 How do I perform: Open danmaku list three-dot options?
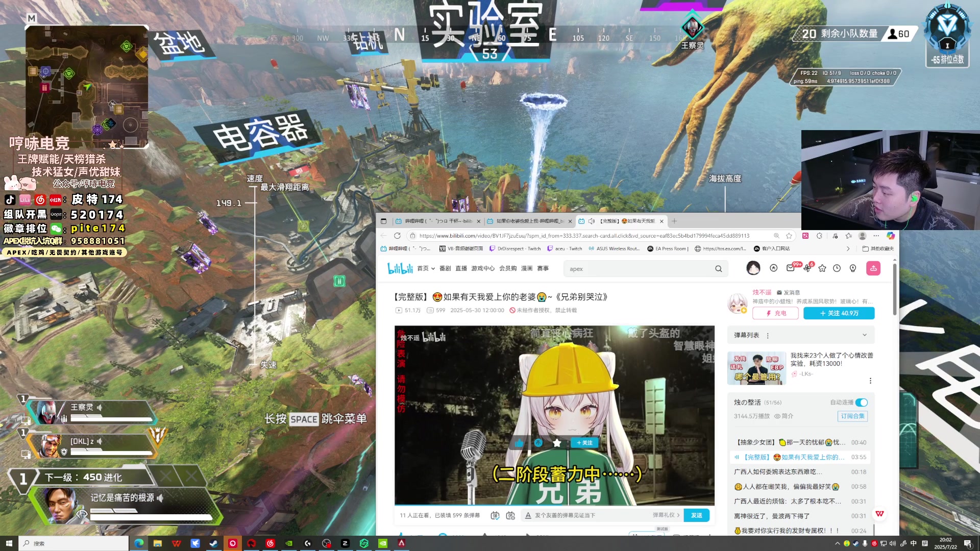[768, 335]
